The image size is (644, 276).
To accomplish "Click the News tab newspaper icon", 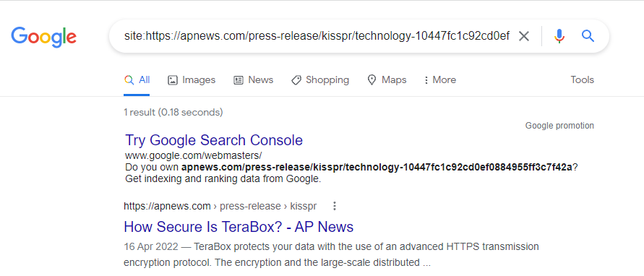I will 239,79.
